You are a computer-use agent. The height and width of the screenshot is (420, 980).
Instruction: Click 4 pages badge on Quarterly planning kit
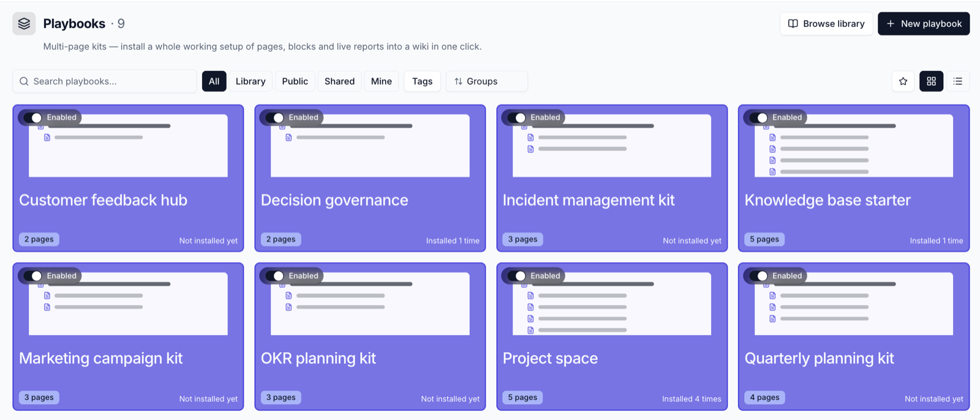765,397
